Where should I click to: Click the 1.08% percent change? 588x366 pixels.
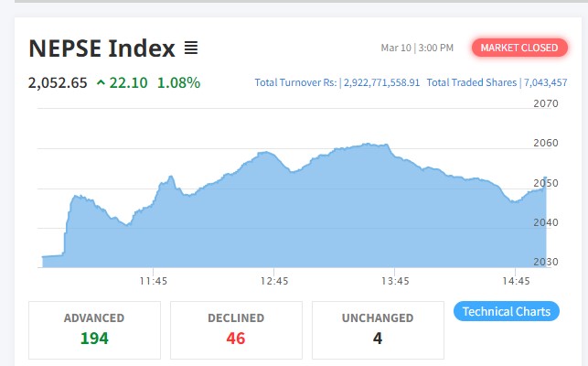(x=178, y=83)
